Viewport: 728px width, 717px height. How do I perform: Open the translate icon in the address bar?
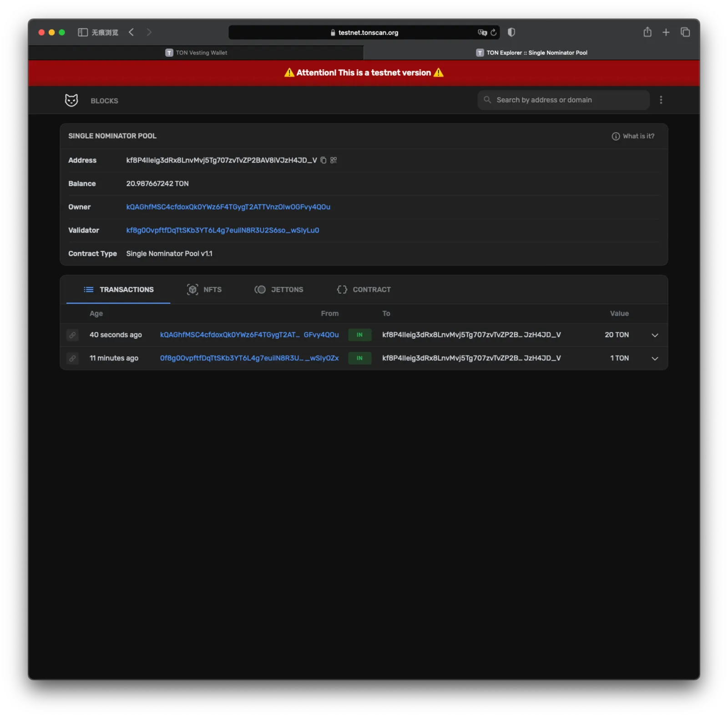[482, 32]
